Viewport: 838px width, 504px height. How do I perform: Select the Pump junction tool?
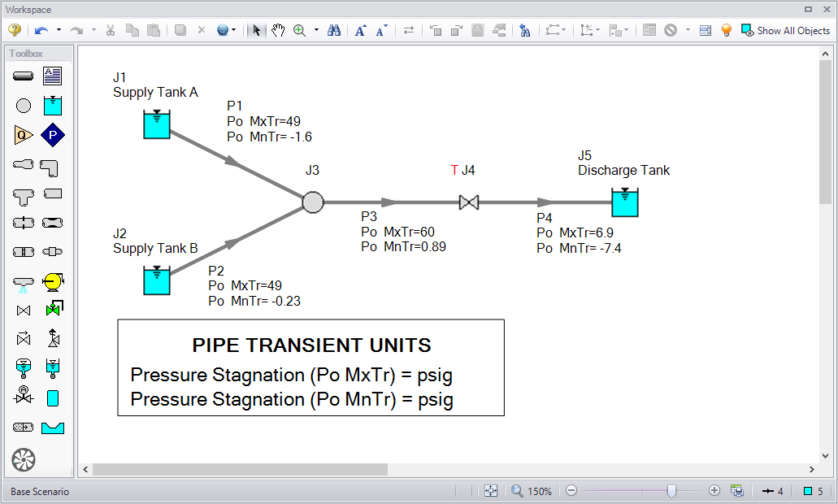point(53,135)
